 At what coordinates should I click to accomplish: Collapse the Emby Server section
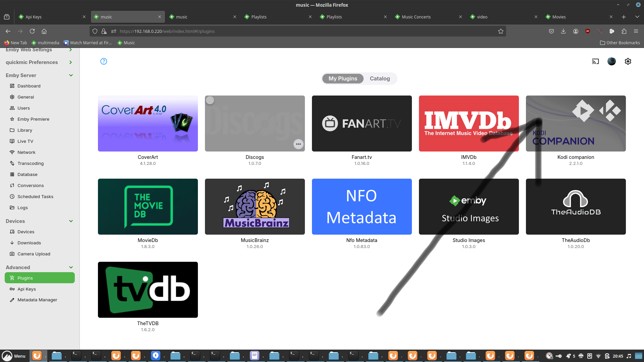point(71,75)
